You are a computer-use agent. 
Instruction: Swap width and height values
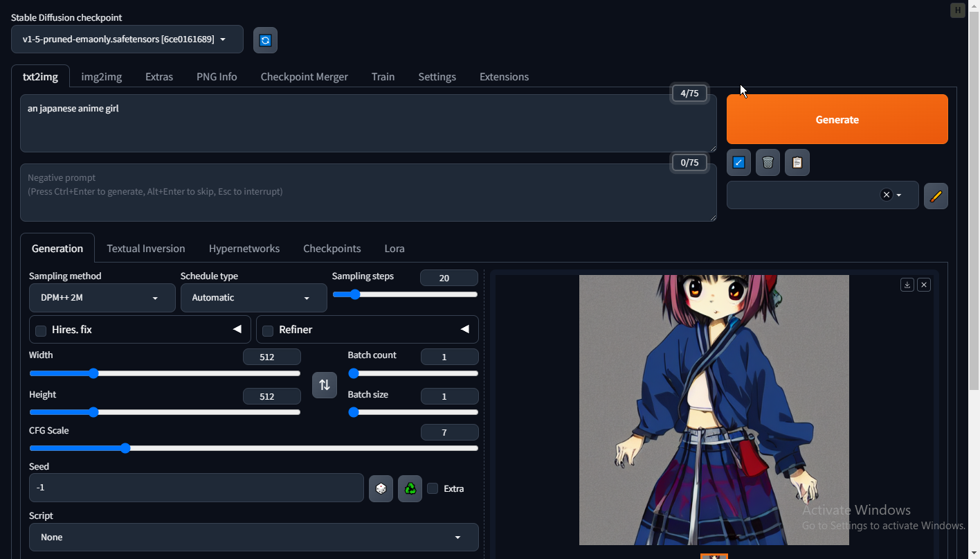coord(324,385)
